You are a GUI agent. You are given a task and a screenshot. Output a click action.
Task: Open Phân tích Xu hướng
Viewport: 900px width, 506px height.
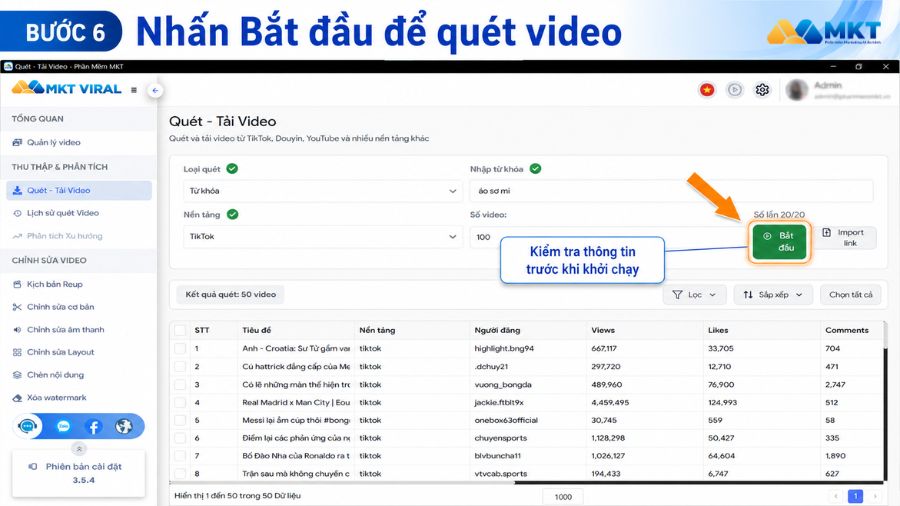pyautogui.click(x=79, y=236)
